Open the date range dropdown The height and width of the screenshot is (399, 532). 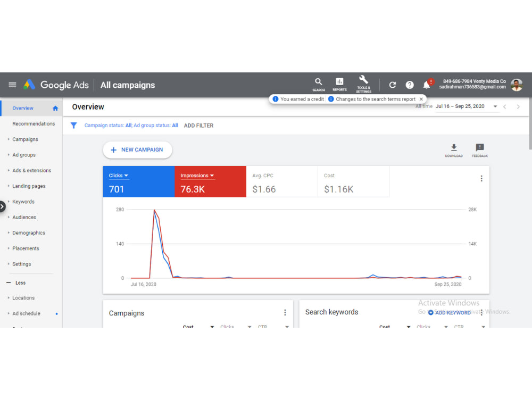(x=466, y=106)
